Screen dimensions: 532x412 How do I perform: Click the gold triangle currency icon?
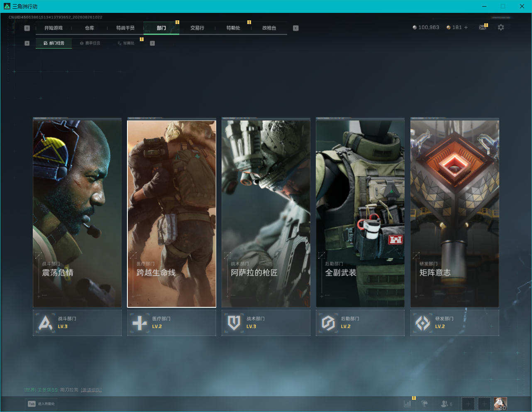pos(449,27)
